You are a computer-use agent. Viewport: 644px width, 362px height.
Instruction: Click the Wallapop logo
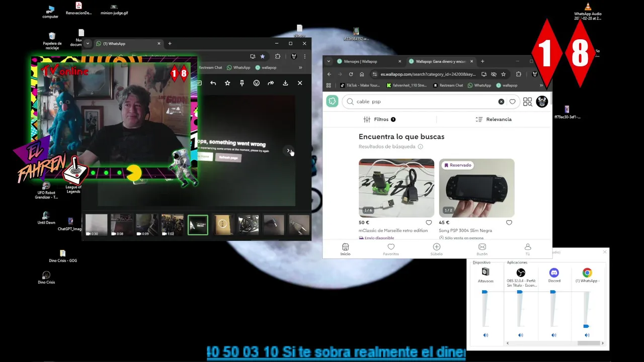332,102
